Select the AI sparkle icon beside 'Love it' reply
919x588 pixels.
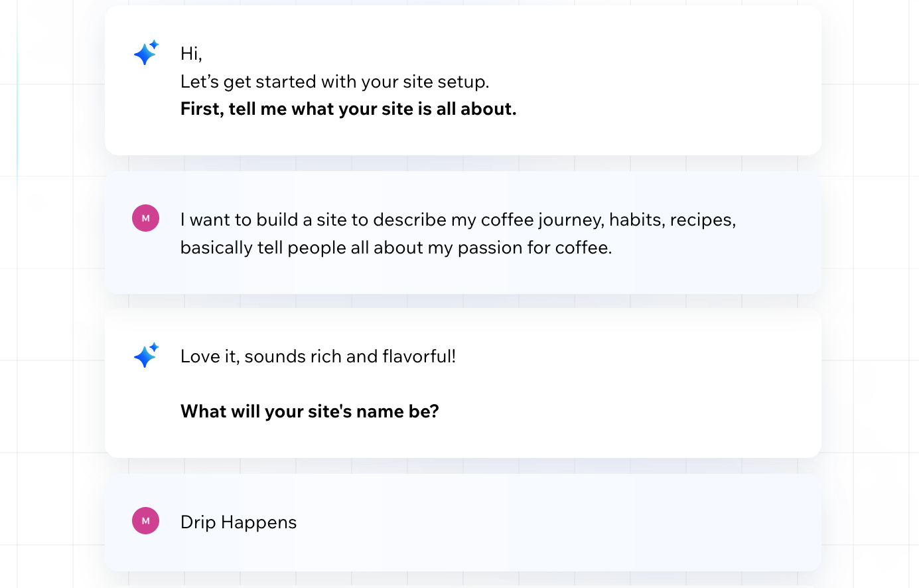click(x=145, y=356)
